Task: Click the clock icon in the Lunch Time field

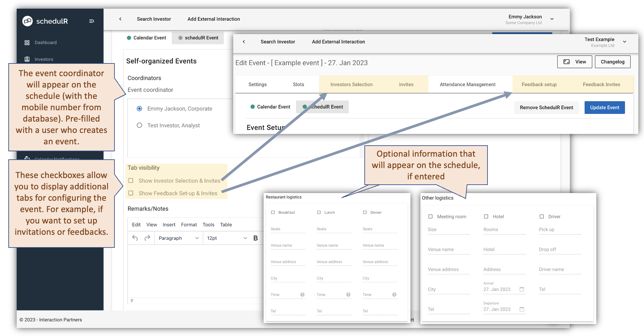Action: coord(349,295)
